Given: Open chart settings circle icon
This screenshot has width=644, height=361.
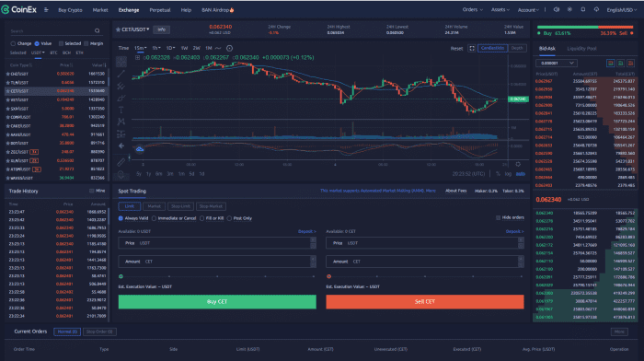Looking at the screenshot, I should (x=230, y=48).
